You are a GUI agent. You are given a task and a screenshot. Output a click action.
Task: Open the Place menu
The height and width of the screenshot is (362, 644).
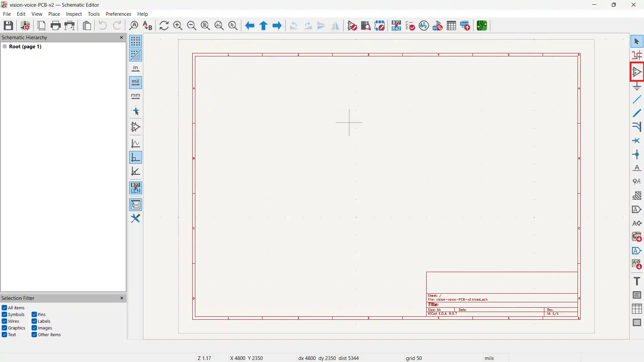[x=54, y=14]
